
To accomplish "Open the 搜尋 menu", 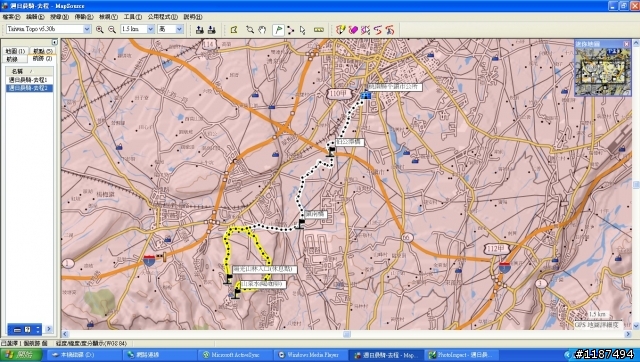I will pos(59,17).
